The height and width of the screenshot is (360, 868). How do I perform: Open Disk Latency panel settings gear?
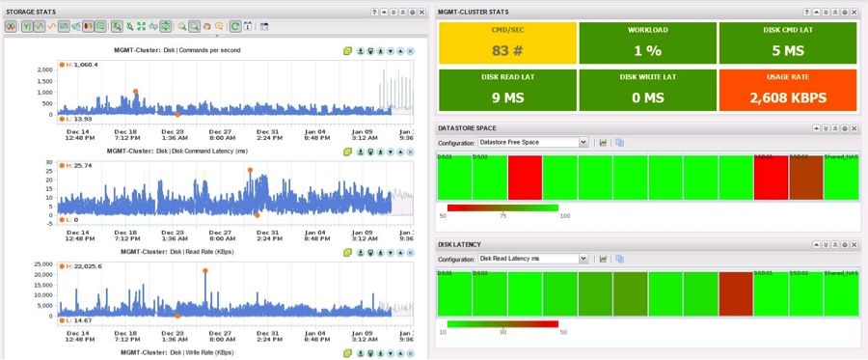coord(844,244)
